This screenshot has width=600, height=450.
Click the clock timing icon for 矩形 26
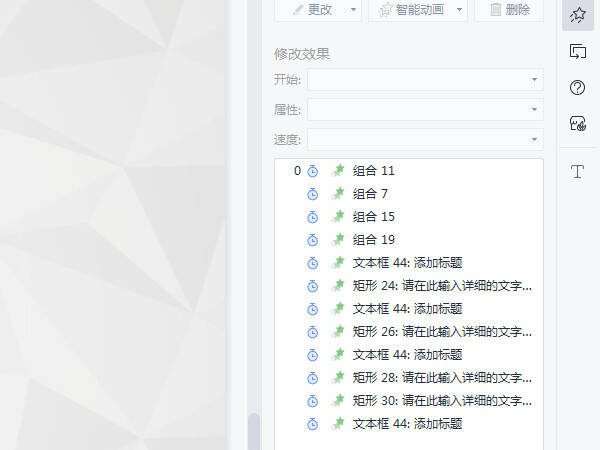(313, 332)
